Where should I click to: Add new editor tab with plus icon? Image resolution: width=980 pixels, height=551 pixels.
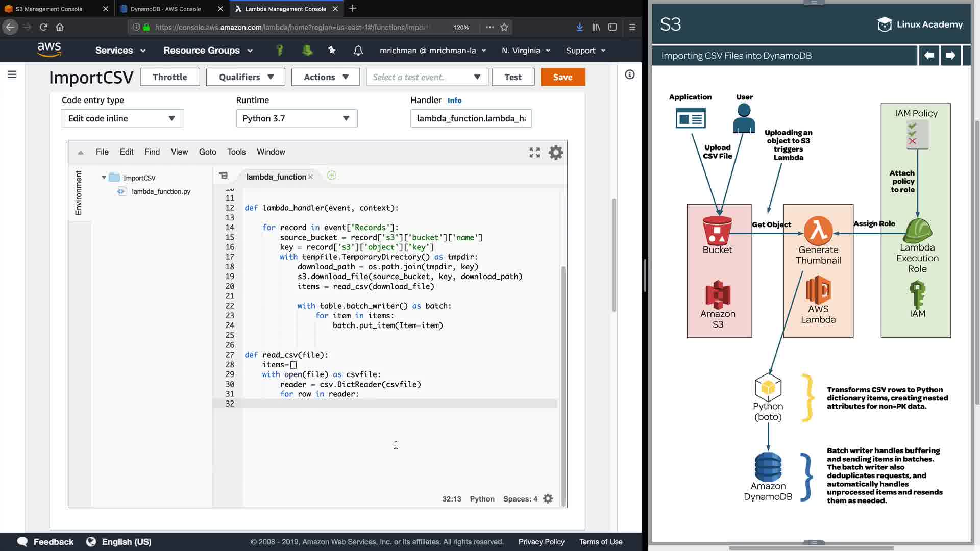[x=331, y=176]
